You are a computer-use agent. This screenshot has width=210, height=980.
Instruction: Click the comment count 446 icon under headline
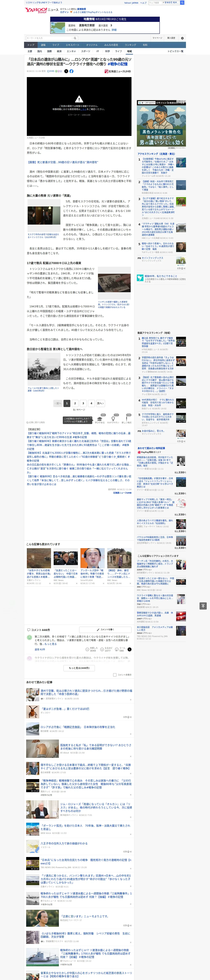(51, 71)
